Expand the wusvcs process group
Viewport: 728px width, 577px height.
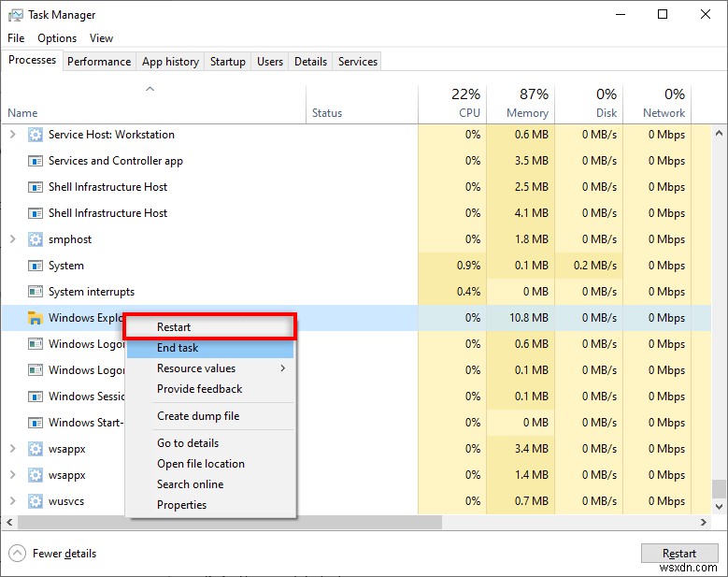click(13, 501)
